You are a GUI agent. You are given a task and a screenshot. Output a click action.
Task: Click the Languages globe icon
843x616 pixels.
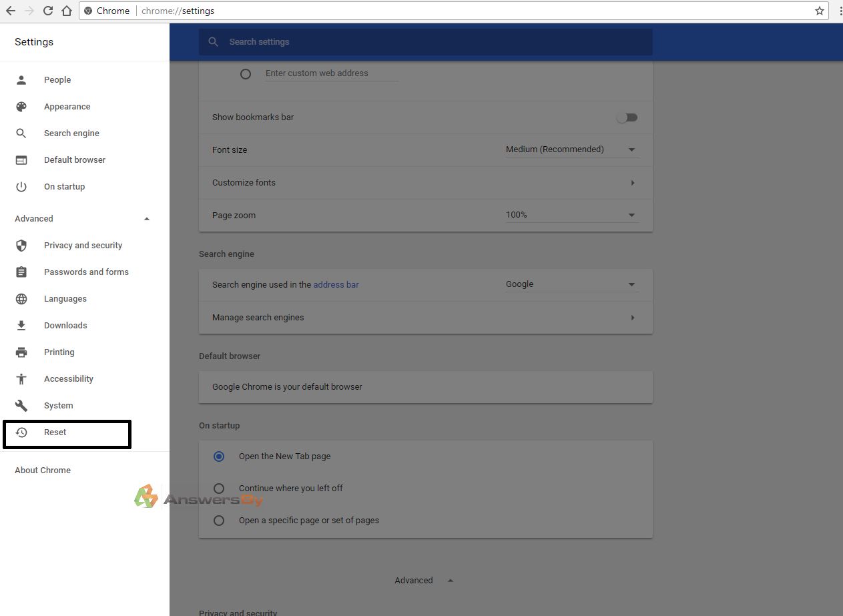click(21, 299)
